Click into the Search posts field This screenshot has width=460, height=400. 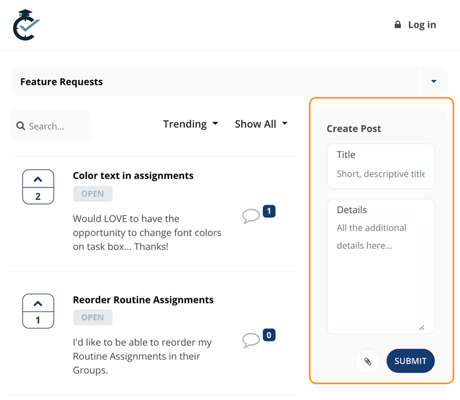pyautogui.click(x=51, y=126)
